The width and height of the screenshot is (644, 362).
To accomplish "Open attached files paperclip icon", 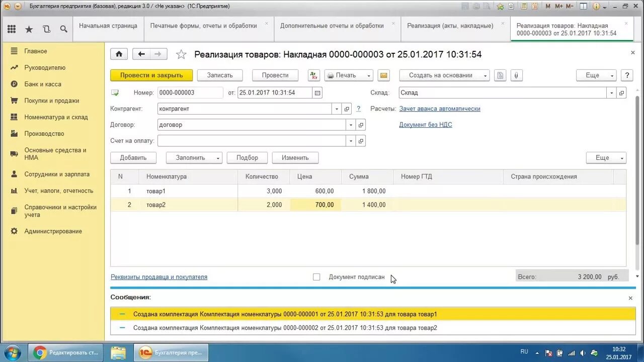I will [x=516, y=75].
